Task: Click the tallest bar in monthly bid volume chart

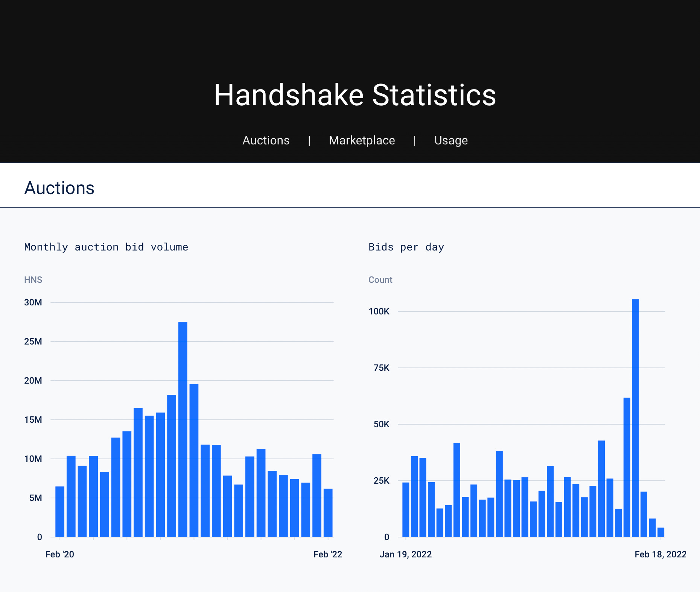Action: coord(183,429)
